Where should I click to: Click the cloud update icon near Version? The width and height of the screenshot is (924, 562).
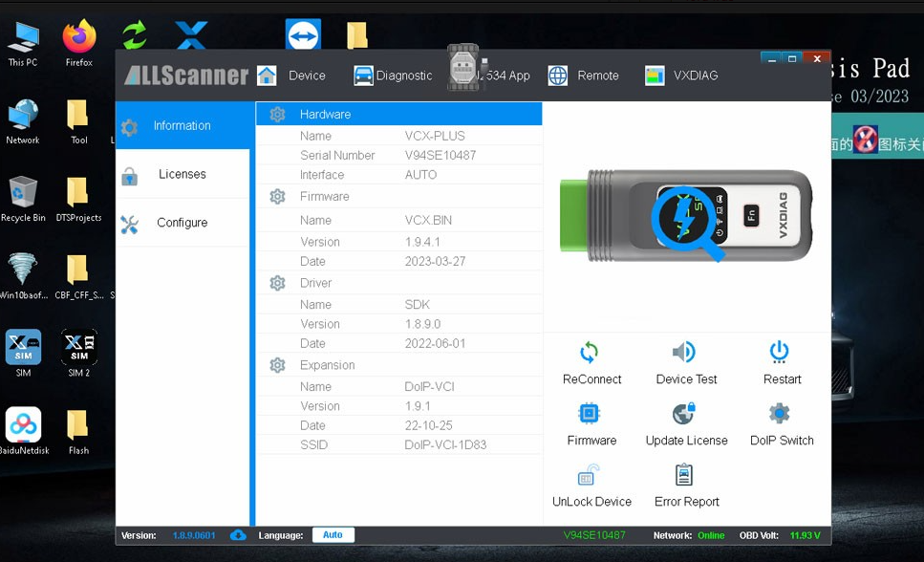tap(238, 535)
